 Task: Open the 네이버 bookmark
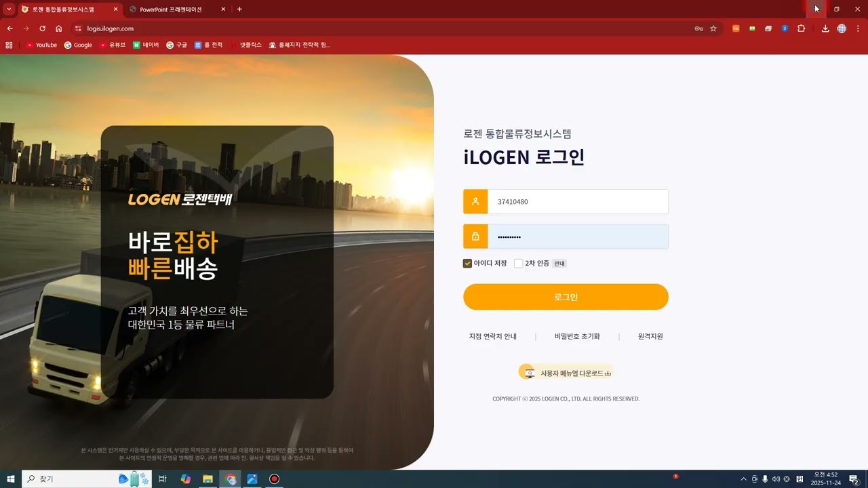pos(146,45)
